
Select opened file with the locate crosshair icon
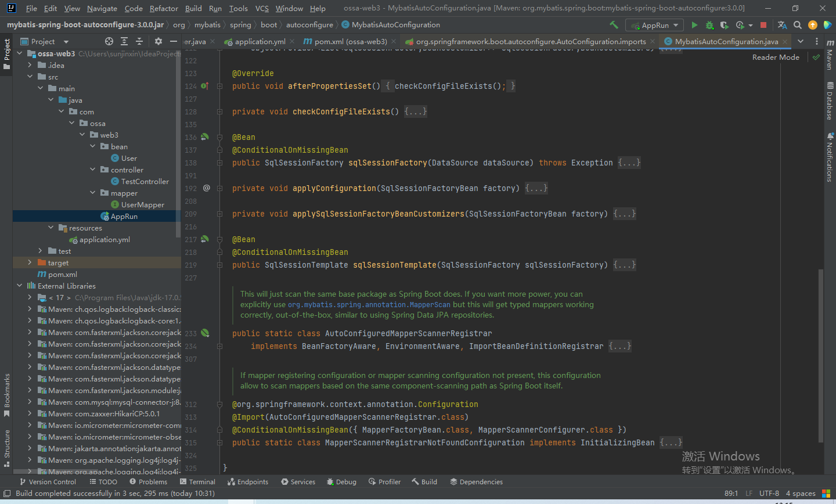109,41
